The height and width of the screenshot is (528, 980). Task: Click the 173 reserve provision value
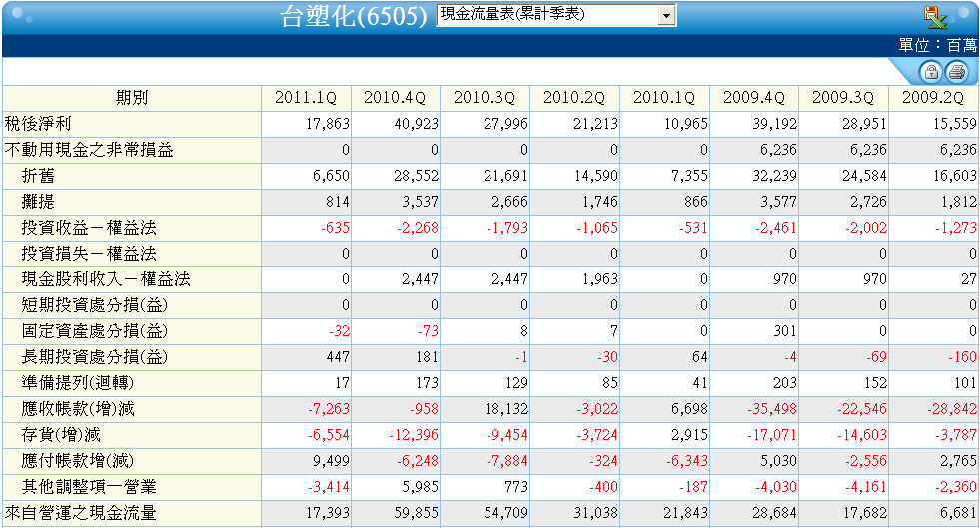pyautogui.click(x=427, y=383)
